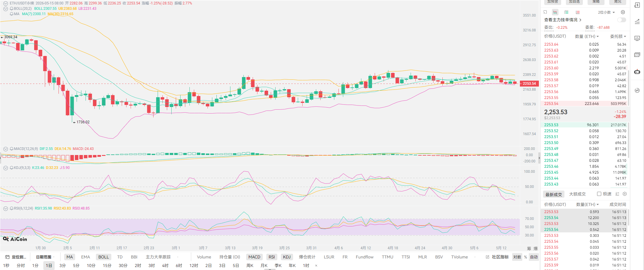Switch to the 大额成交 tab
The width and height of the screenshot is (644, 270).
577,194
